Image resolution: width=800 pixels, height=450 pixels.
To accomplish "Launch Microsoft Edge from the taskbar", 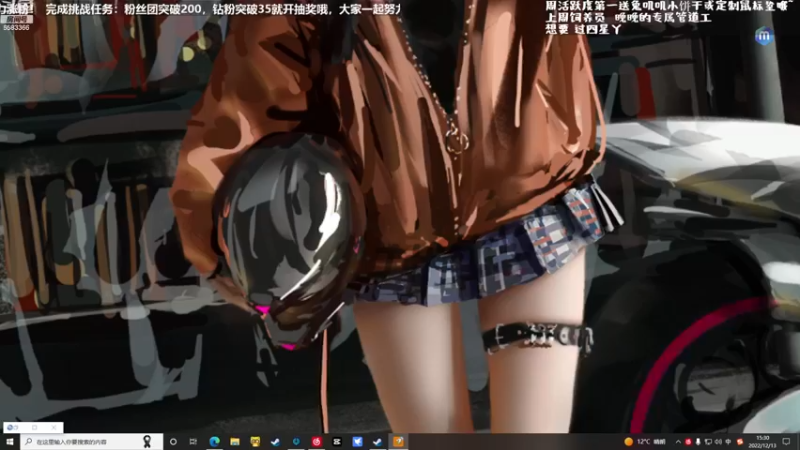I will point(214,442).
